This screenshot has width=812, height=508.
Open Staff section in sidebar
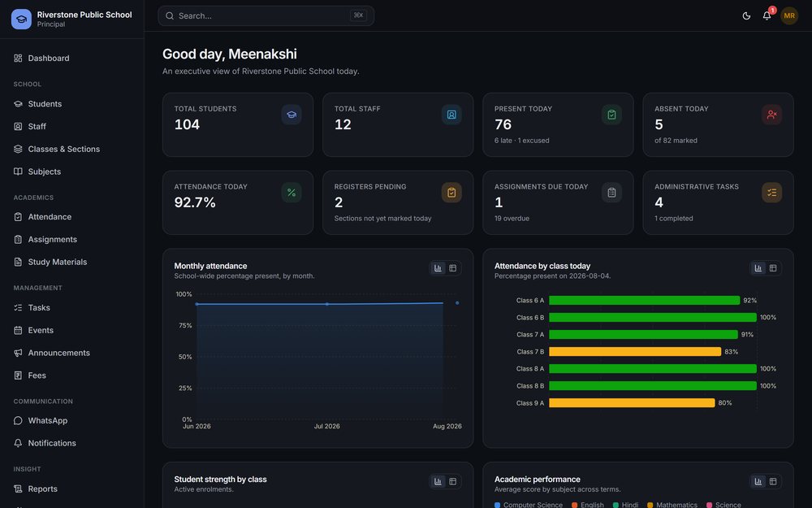point(72,127)
